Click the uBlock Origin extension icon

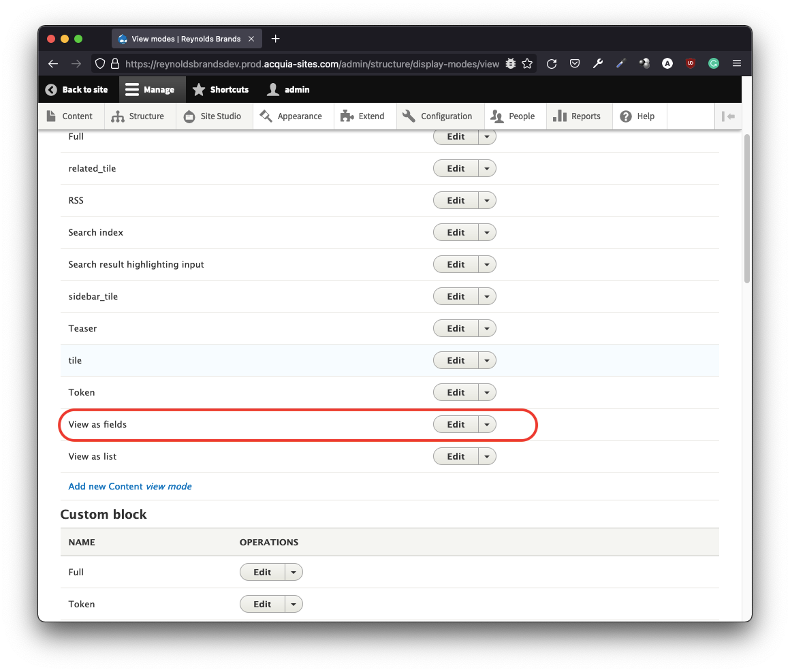(x=691, y=63)
